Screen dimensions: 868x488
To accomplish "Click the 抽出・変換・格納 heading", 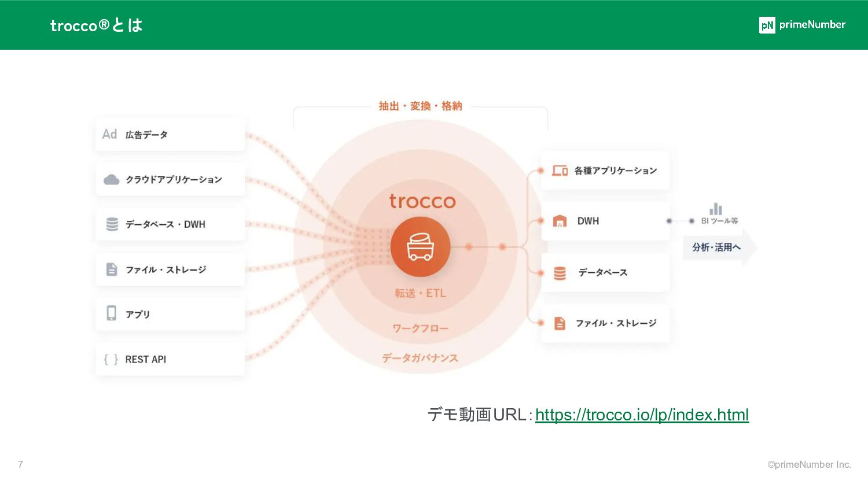I will (421, 106).
